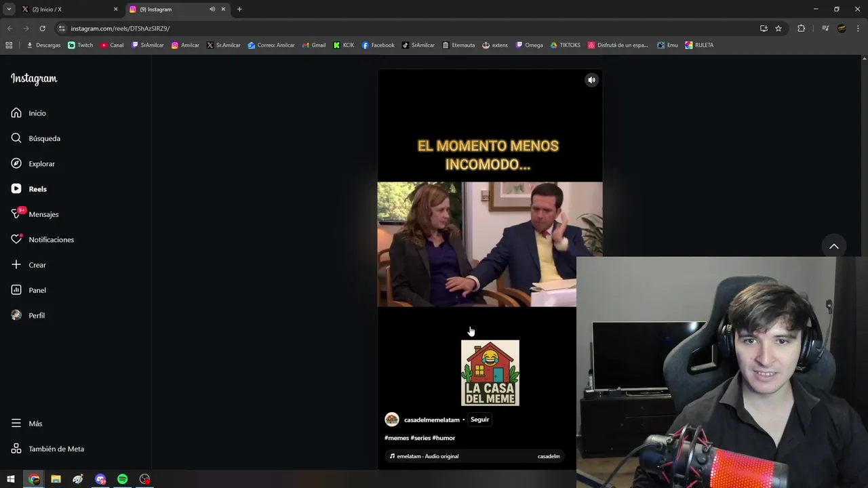This screenshot has width=868, height=488.
Task: Open the #memes hashtag
Action: 397,438
